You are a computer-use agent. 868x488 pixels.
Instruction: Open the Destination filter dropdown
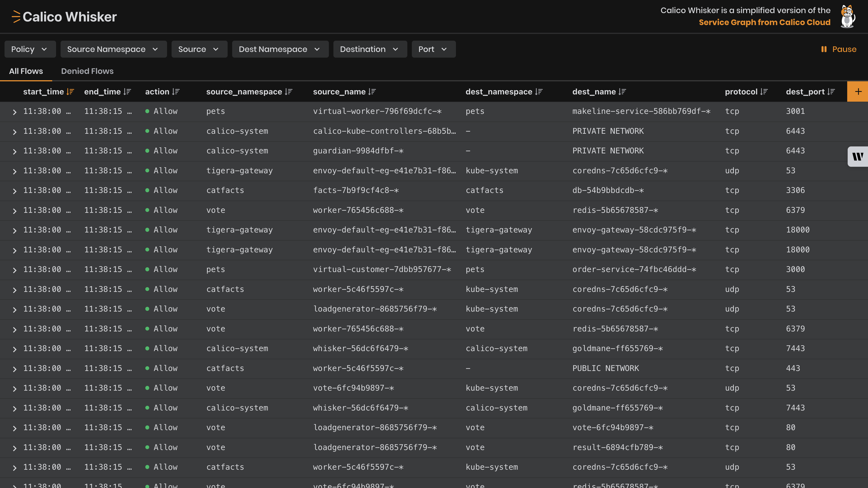[370, 49]
